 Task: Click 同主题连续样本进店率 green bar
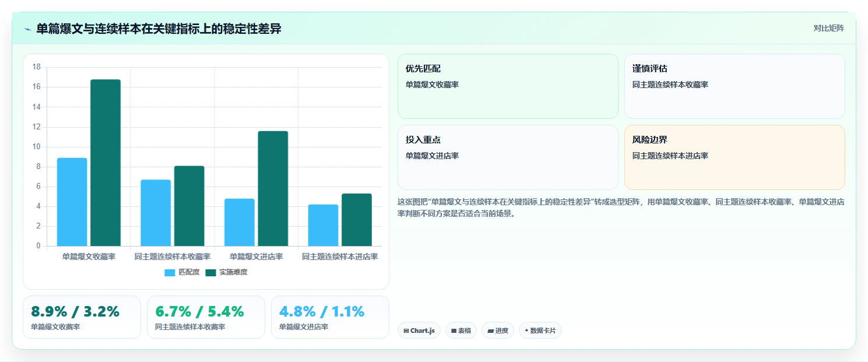357,220
